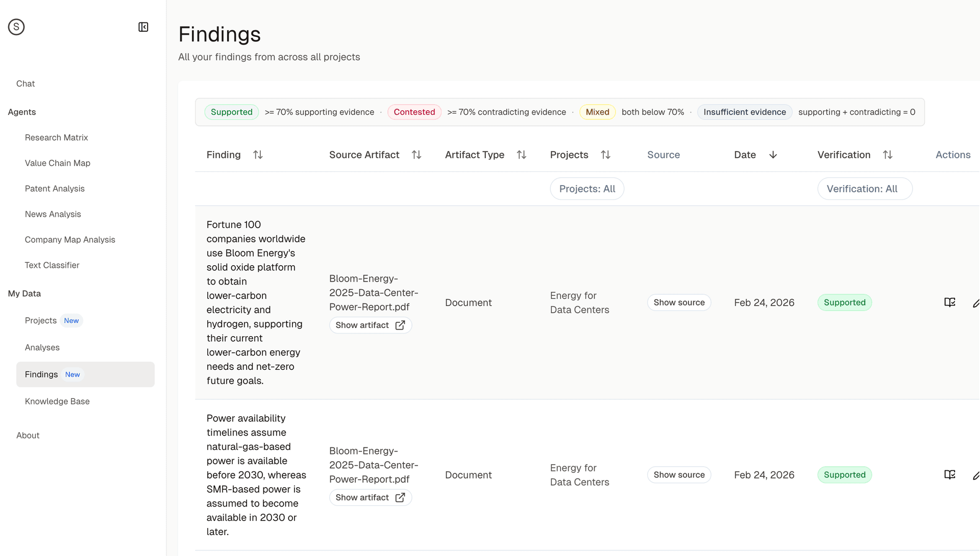Sort by Artifact Type
This screenshot has width=980, height=556.
pyautogui.click(x=521, y=155)
